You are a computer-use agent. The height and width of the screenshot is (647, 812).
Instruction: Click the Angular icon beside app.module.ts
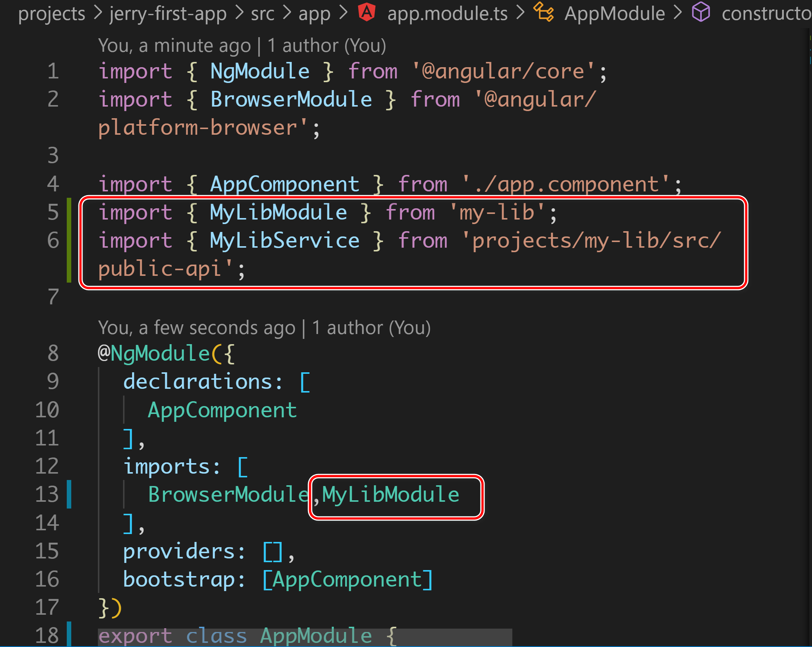coord(367,12)
